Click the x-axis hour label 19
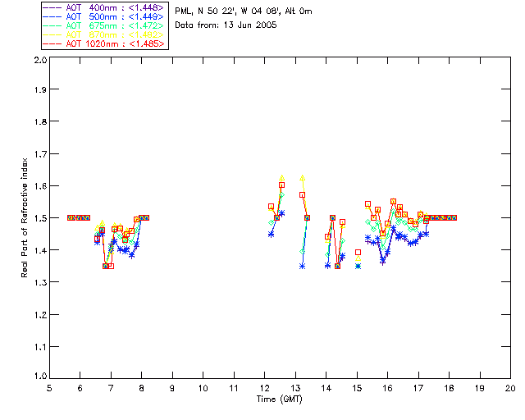Image resolution: width=525 pixels, height=420 pixels. coord(480,388)
